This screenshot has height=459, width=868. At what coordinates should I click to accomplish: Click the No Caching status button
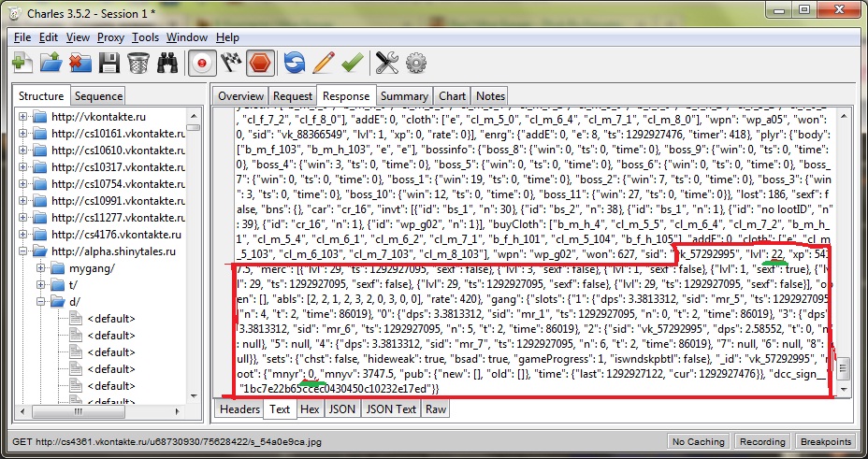point(698,441)
